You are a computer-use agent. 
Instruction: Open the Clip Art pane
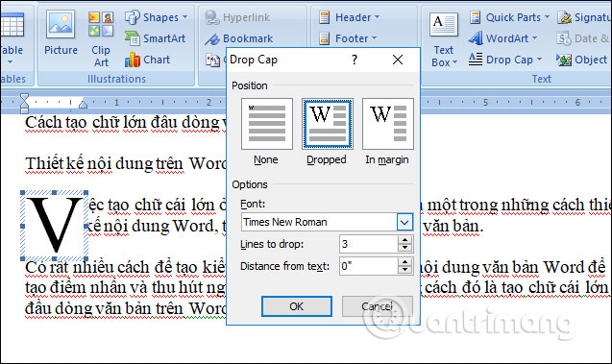point(101,39)
